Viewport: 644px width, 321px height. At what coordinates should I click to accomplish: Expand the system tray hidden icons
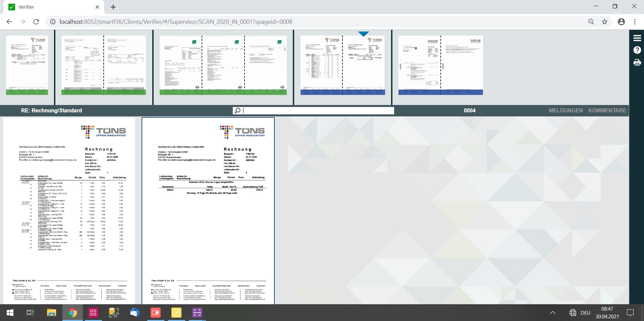[553, 313]
